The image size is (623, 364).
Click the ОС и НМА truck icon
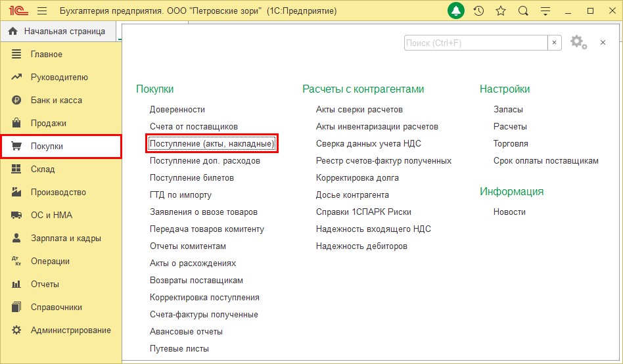(16, 215)
